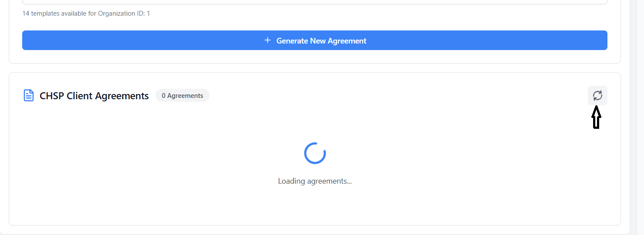Click the 14 templates available helper text
Image resolution: width=644 pixels, height=235 pixels.
[59, 13]
